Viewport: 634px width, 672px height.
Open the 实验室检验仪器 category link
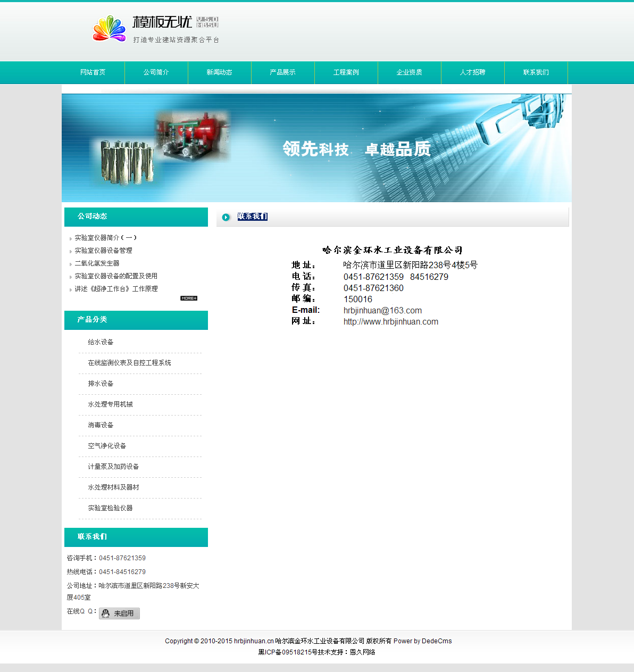click(x=110, y=508)
